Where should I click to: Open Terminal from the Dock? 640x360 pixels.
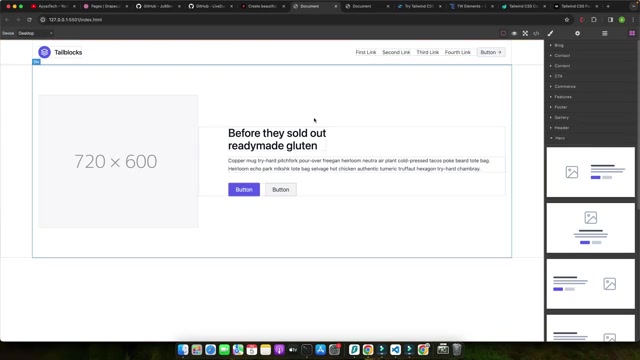[307, 350]
